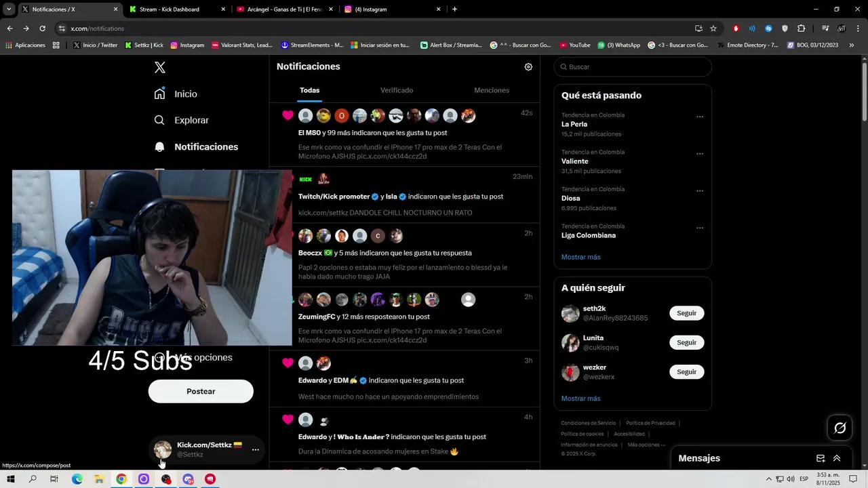Open options for La Perla trend
Viewport: 868px width, 488px height.
[700, 117]
